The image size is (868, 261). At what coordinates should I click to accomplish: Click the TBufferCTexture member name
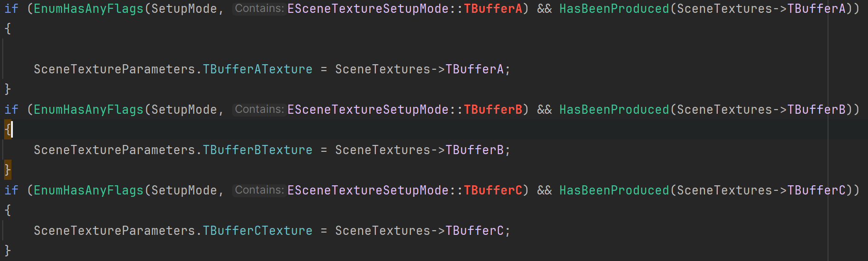click(x=257, y=231)
